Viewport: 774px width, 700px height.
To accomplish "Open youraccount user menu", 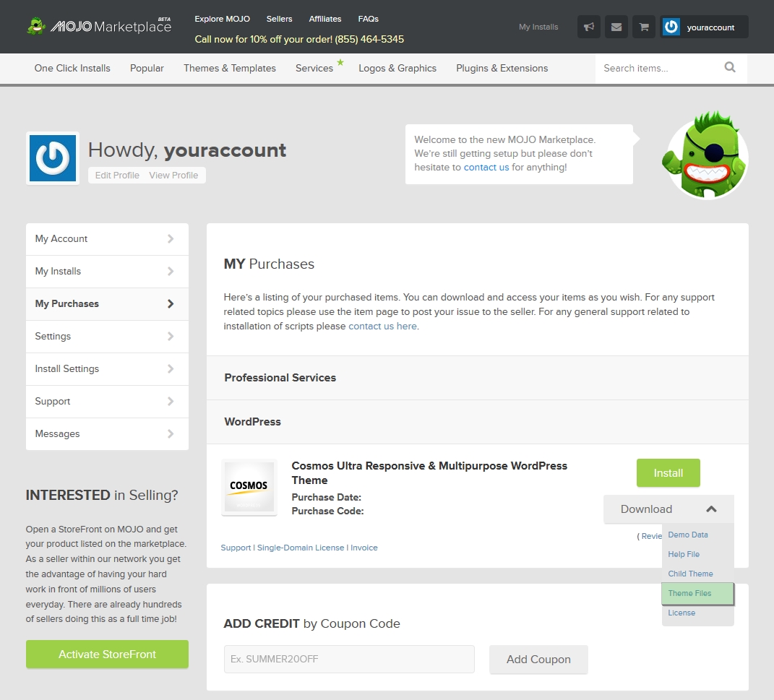I will [x=705, y=27].
